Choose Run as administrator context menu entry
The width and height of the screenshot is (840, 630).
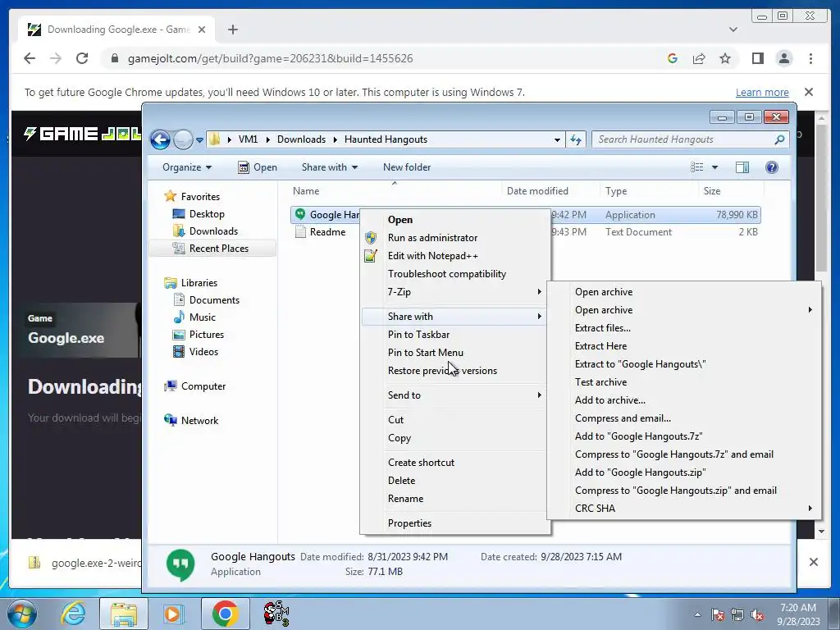(x=454, y=238)
